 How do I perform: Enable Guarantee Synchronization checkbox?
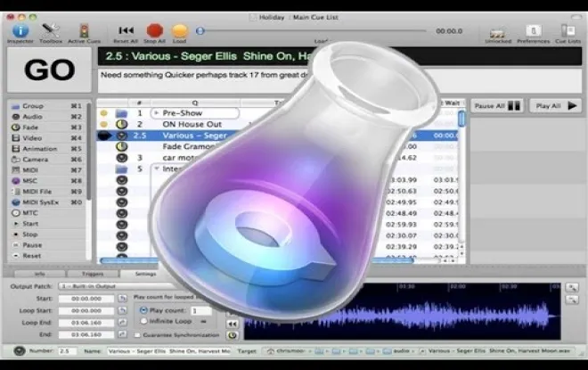[137, 334]
